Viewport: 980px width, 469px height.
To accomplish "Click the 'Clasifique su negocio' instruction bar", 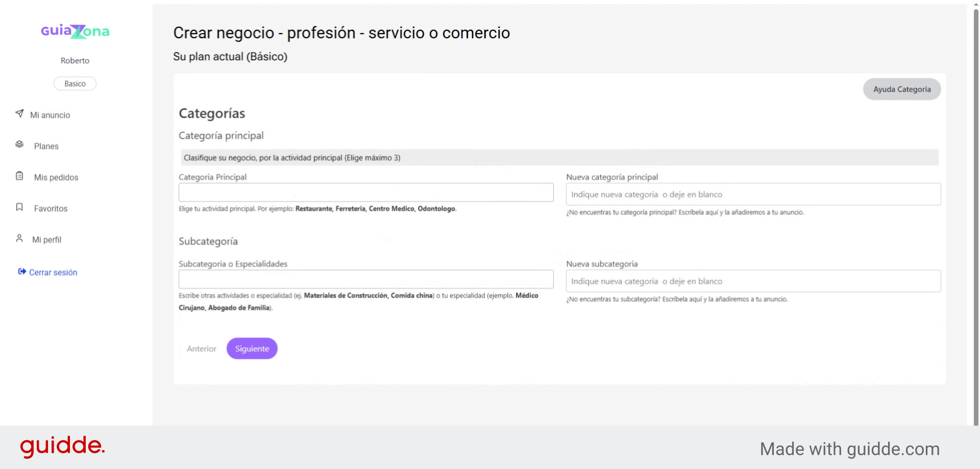I will pos(558,157).
